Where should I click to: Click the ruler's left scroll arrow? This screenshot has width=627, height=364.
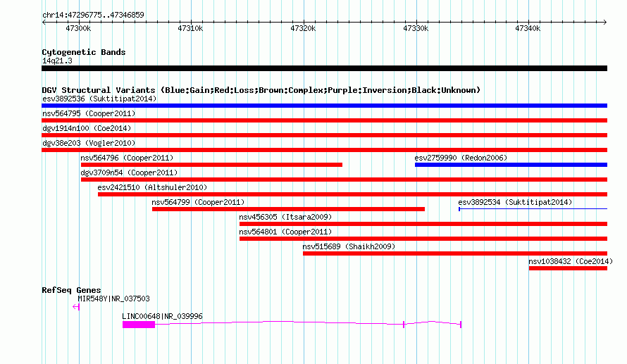(44, 23)
